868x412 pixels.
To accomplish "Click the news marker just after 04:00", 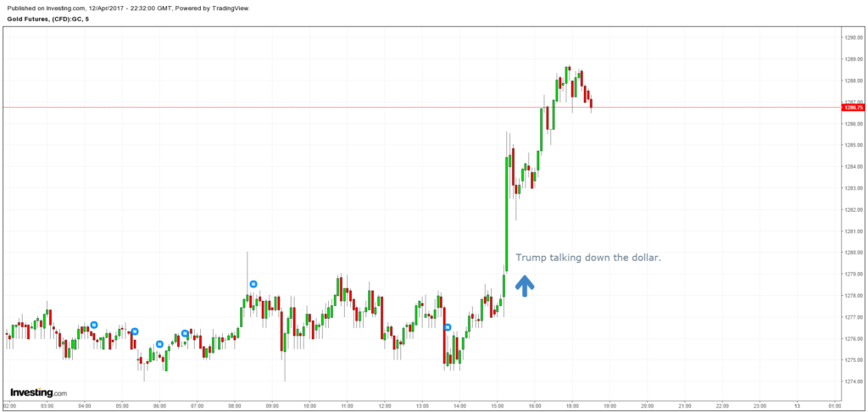I will pos(94,325).
